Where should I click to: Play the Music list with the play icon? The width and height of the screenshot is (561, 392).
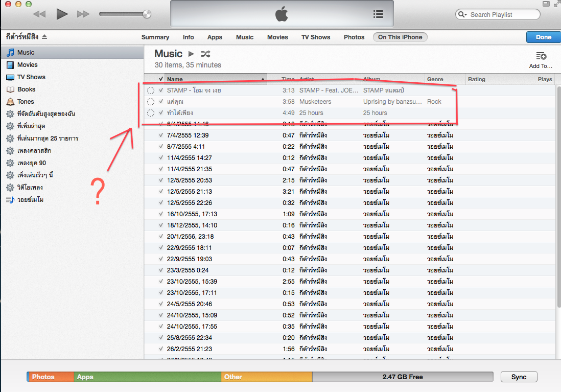pyautogui.click(x=192, y=54)
